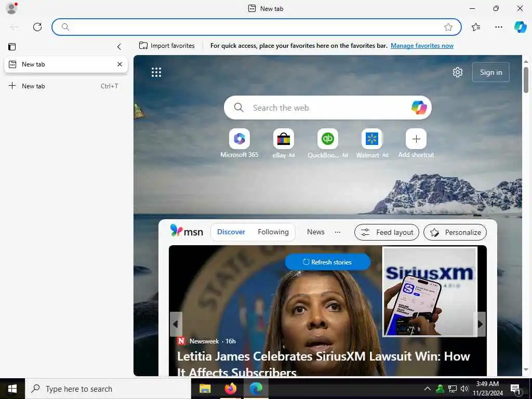Open the notification center icon
The width and height of the screenshot is (532, 399).
coord(515,389)
